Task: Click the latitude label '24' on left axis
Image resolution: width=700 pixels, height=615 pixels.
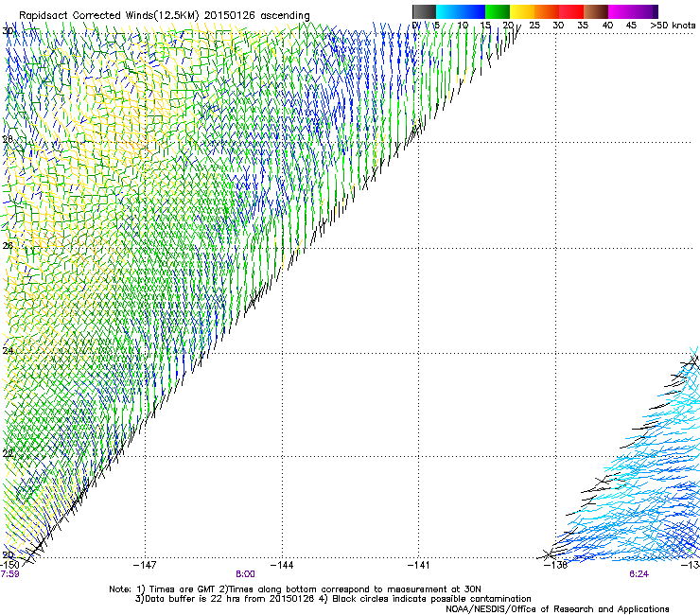Action: [x=8, y=351]
